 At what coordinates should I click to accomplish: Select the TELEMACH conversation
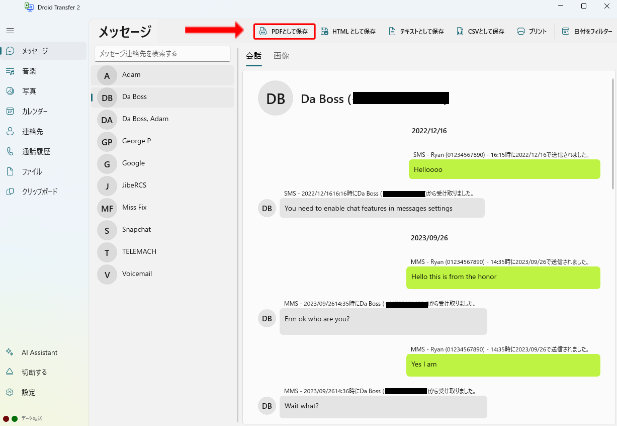[x=162, y=252]
